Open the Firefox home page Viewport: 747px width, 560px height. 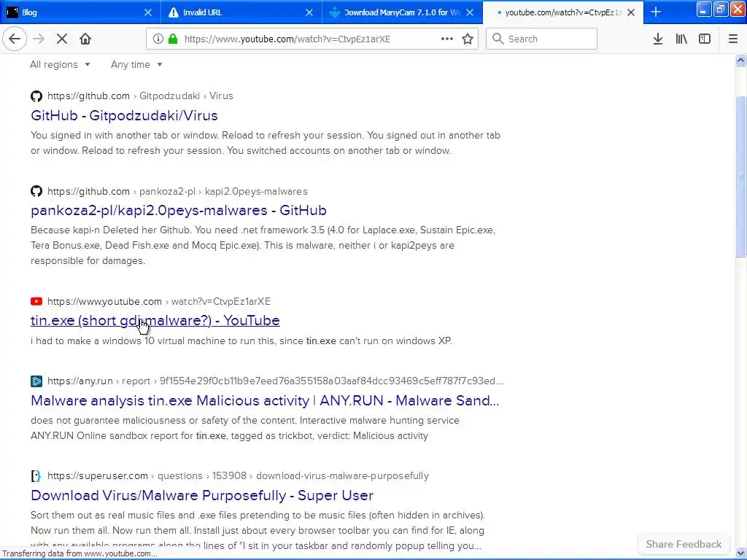coord(85,39)
